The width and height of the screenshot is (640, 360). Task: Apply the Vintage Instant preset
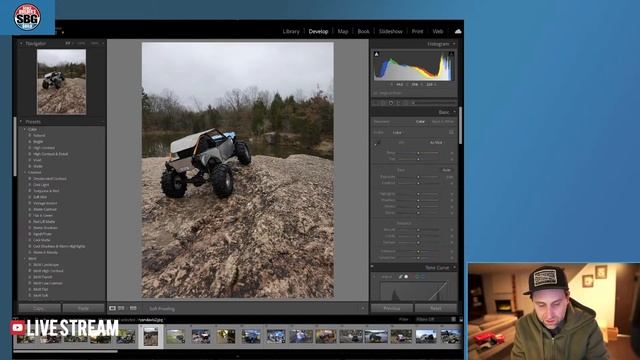point(45,203)
